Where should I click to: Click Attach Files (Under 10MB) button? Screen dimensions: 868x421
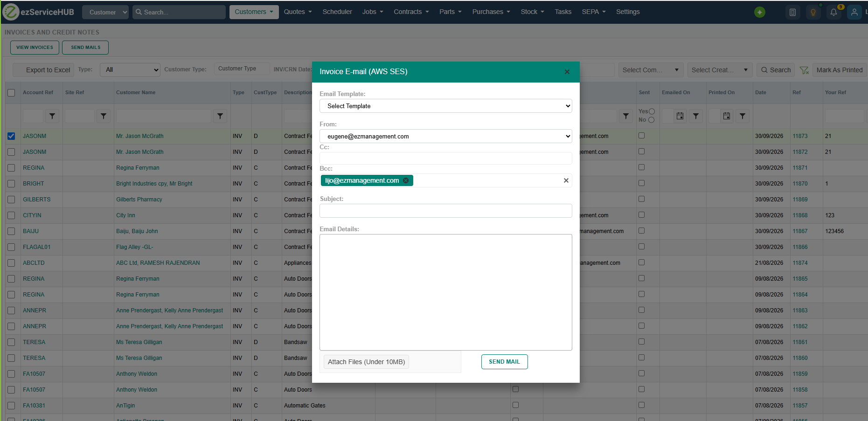click(x=367, y=362)
